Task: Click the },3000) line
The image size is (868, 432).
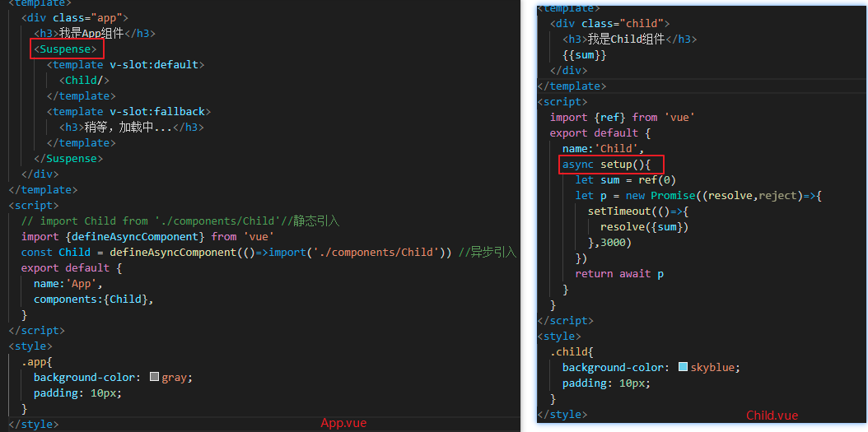Action: (609, 242)
